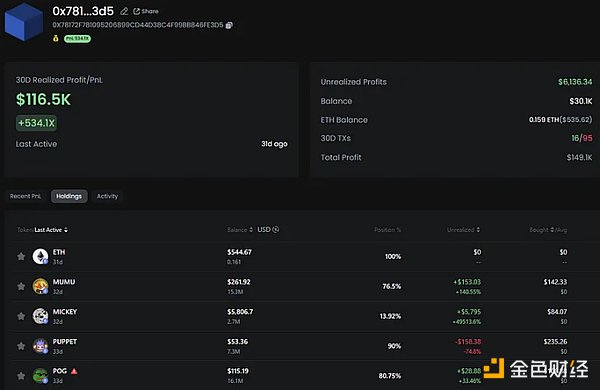
Task: Copy the full wallet address
Action: pyautogui.click(x=229, y=25)
